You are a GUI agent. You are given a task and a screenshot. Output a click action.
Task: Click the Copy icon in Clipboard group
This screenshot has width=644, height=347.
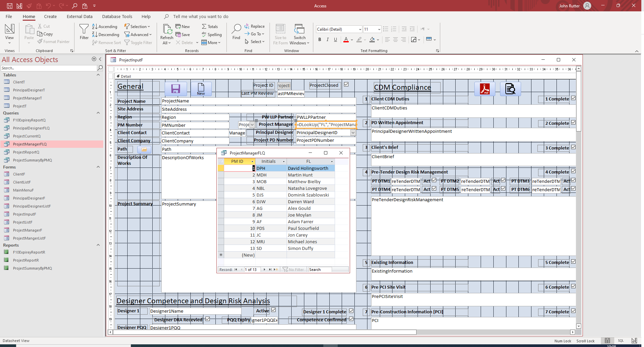pyautogui.click(x=45, y=34)
